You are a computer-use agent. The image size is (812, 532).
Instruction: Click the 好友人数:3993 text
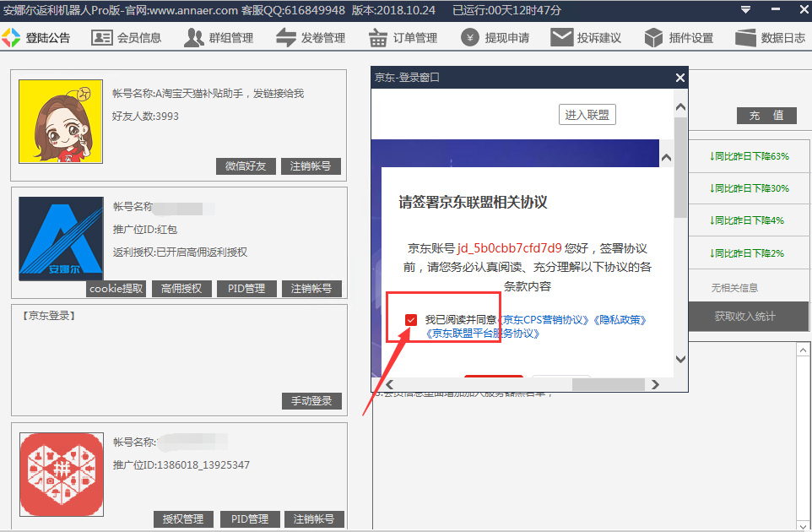145,116
